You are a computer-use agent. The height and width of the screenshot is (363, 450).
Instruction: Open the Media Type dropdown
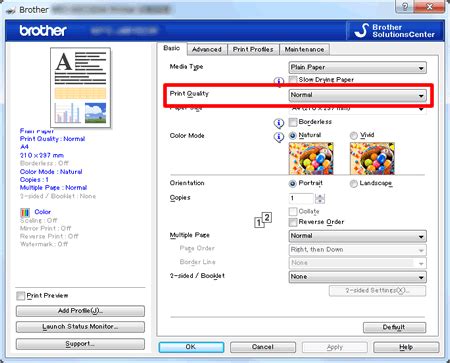[x=357, y=68]
